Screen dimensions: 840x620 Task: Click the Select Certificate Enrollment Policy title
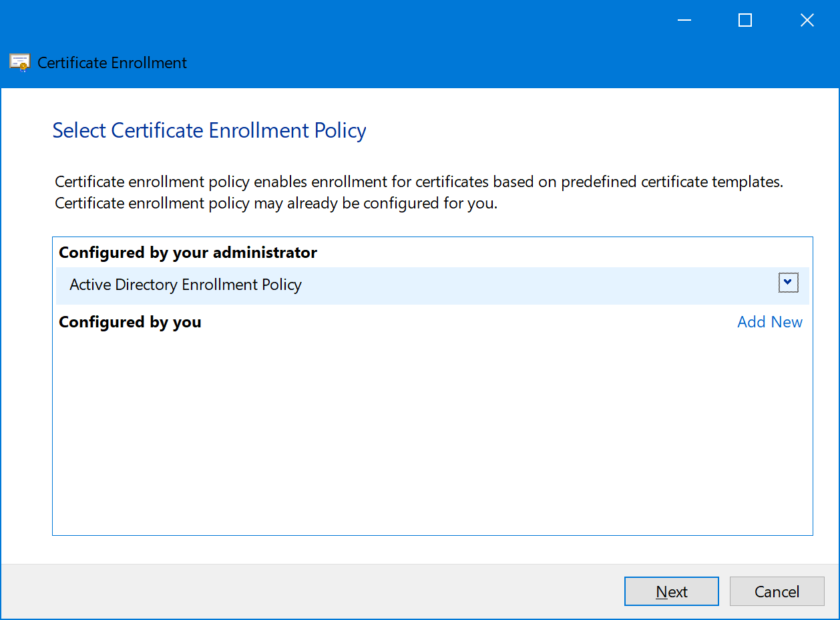click(209, 130)
